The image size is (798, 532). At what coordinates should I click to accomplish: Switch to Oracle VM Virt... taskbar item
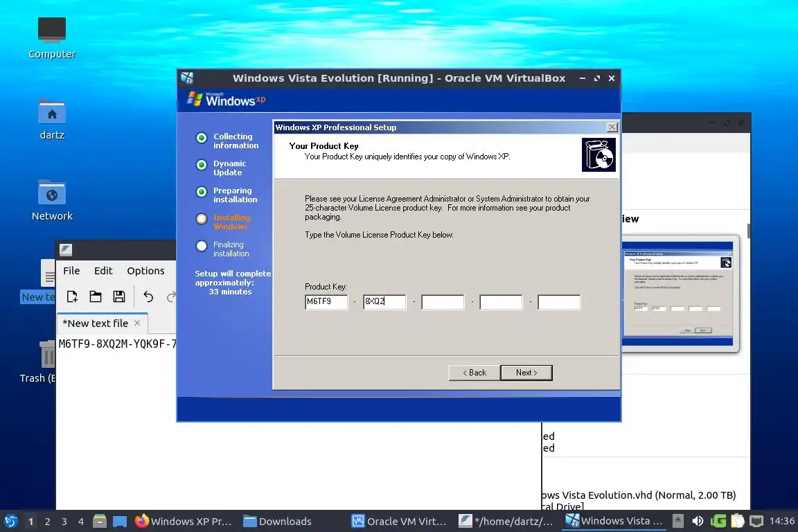[x=399, y=522]
